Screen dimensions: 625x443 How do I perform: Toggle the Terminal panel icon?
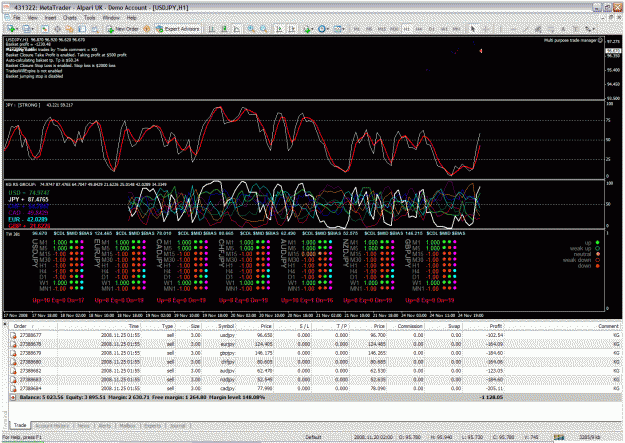tap(82, 29)
